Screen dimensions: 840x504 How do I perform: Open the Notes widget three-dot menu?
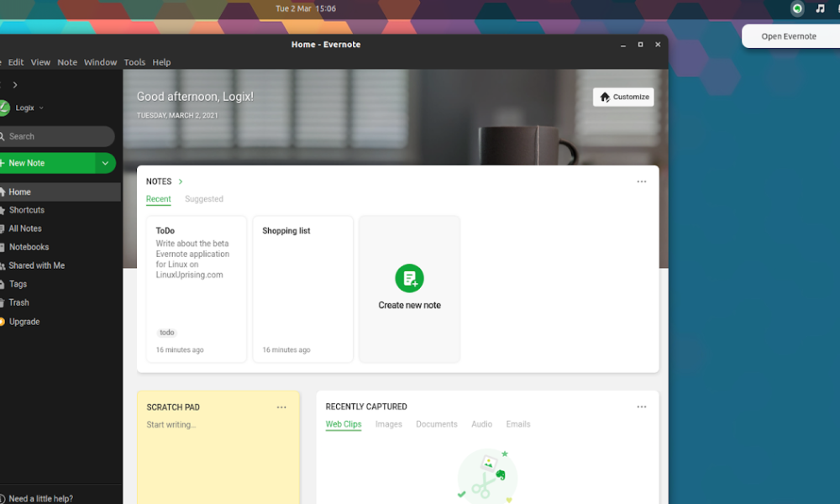(641, 181)
